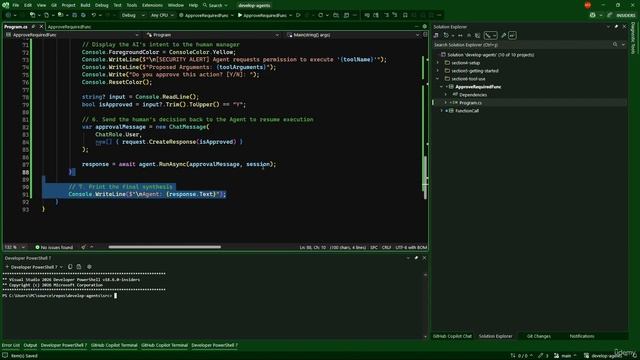Open the File menu
Image resolution: width=640 pixels, height=360 pixels.
coord(16,5)
